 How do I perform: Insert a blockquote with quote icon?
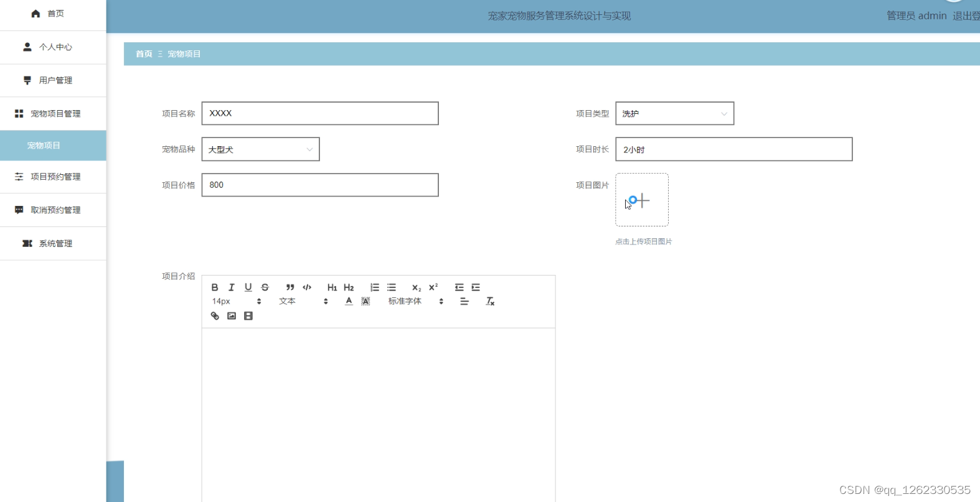pos(290,287)
